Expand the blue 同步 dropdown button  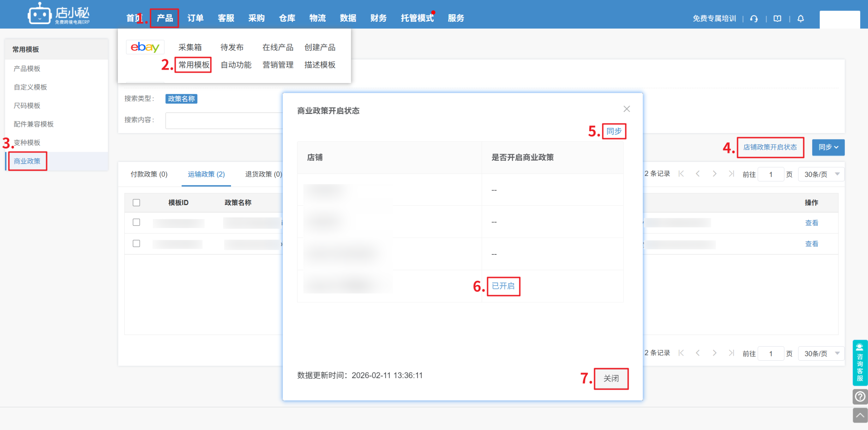828,147
